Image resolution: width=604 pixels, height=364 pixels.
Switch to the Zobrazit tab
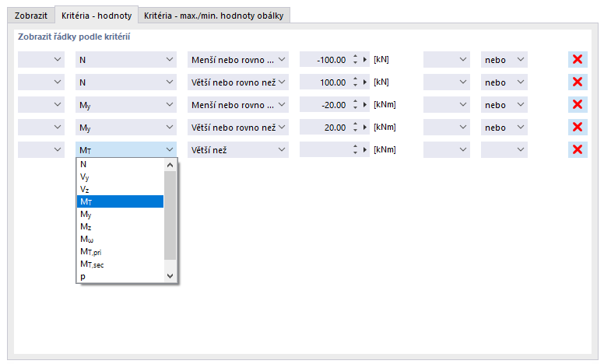pyautogui.click(x=31, y=16)
